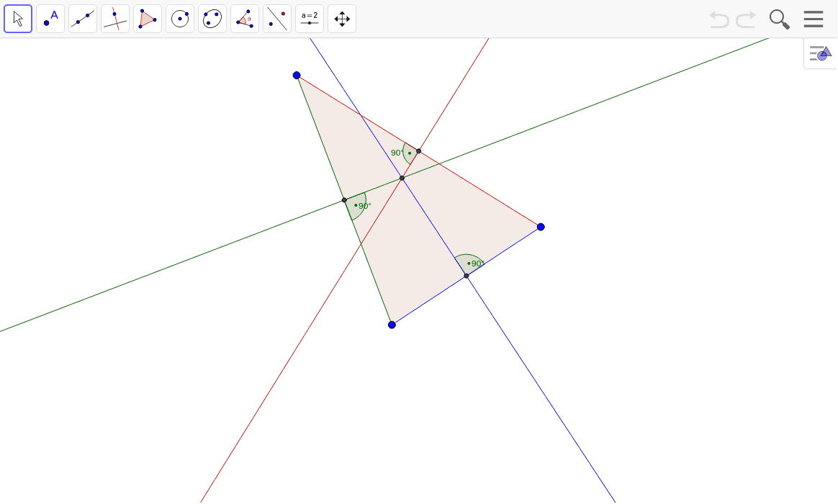Select midpoint on the red side

click(418, 151)
